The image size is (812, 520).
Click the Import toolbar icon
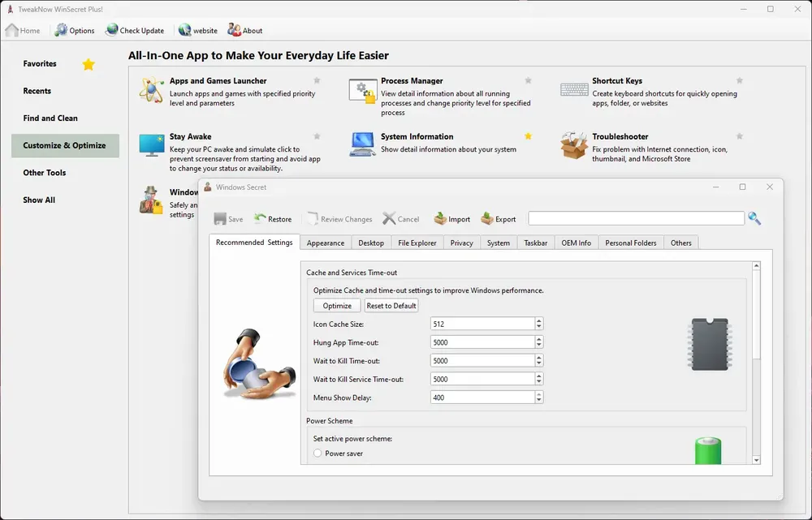coord(440,218)
